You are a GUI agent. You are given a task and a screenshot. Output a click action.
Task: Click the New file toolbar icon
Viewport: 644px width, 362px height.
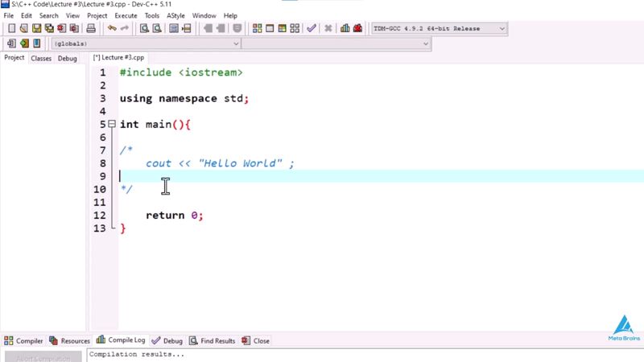pos(11,28)
